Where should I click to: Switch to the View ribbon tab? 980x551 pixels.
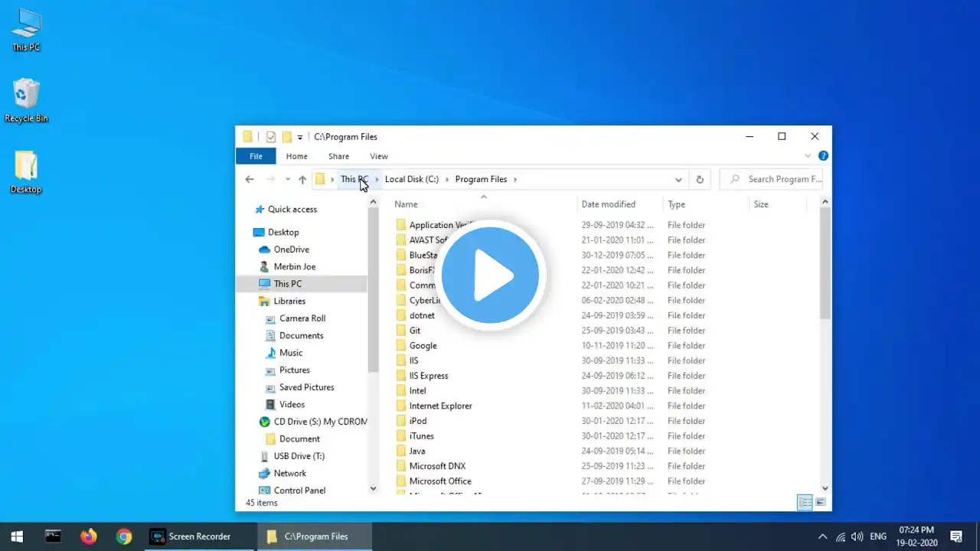click(x=379, y=156)
